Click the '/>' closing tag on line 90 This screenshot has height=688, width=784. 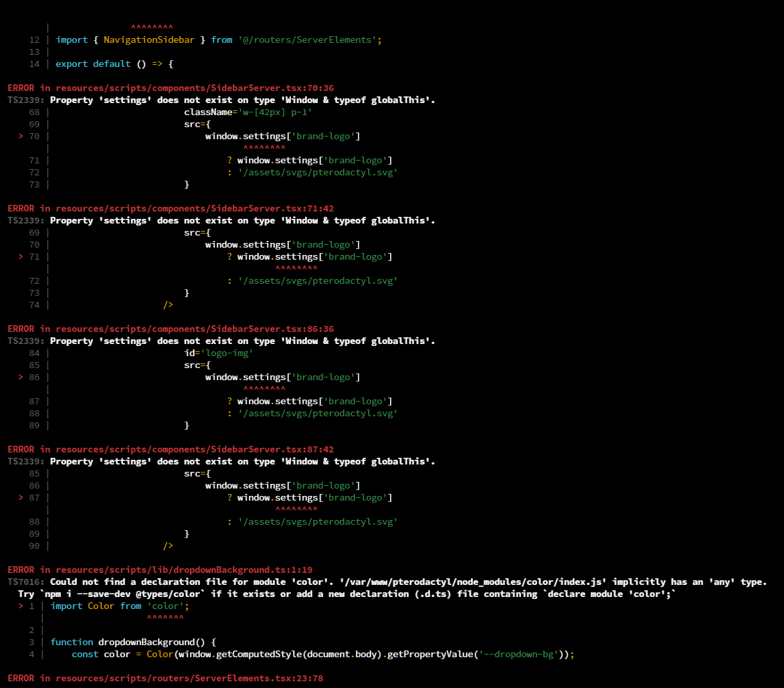pos(168,546)
